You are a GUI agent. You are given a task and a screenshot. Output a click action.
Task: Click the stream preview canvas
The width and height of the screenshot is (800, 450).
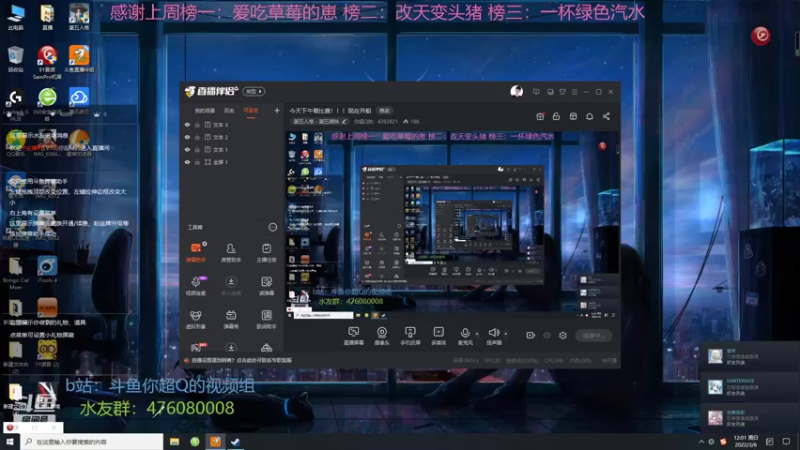tap(453, 226)
